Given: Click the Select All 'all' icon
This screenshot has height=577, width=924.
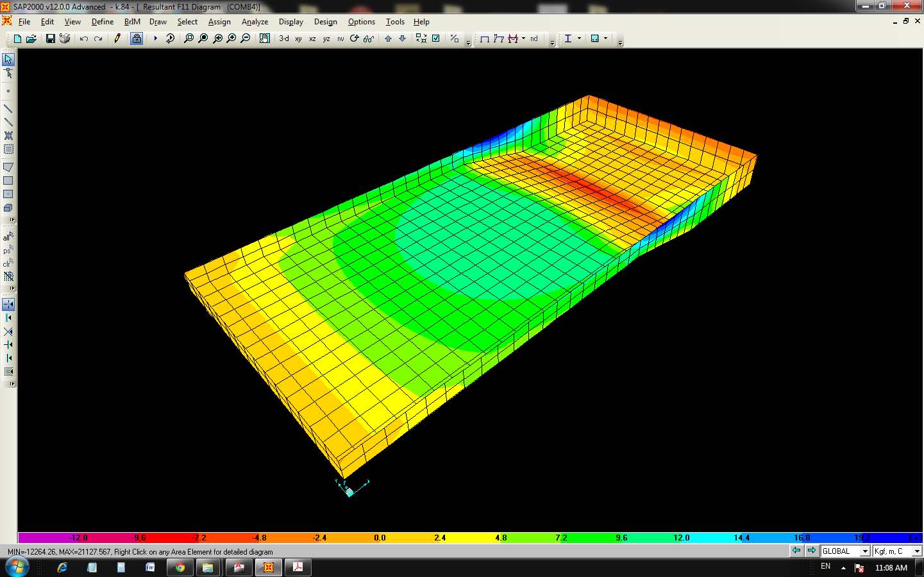Looking at the screenshot, I should (8, 237).
